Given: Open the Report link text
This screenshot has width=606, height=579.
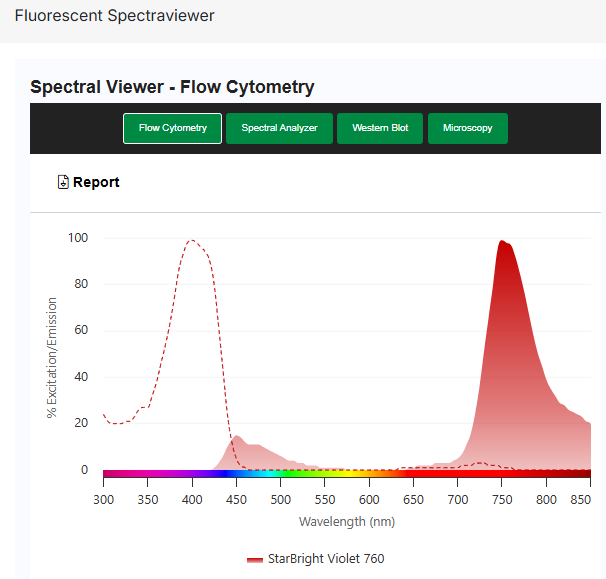Looking at the screenshot, I should tap(96, 182).
